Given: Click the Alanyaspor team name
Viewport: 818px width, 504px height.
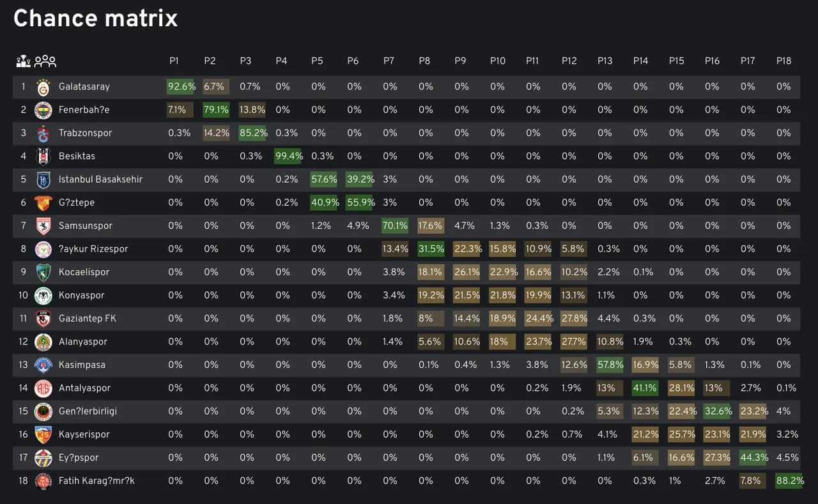Looking at the screenshot, I should coord(82,342).
